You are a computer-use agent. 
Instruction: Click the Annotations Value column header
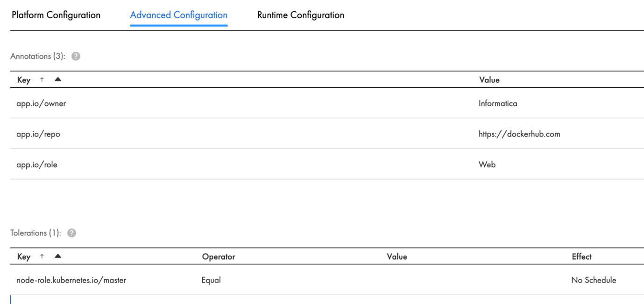tap(489, 80)
